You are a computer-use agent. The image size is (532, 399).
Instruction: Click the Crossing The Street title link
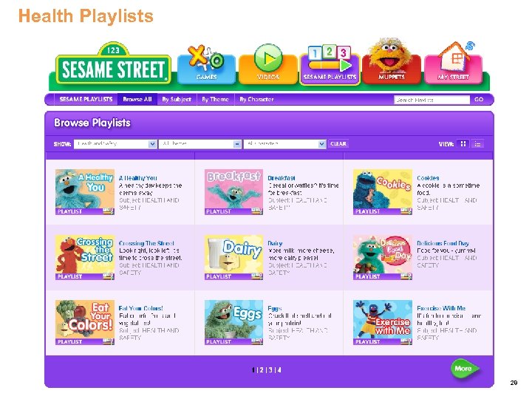(146, 243)
